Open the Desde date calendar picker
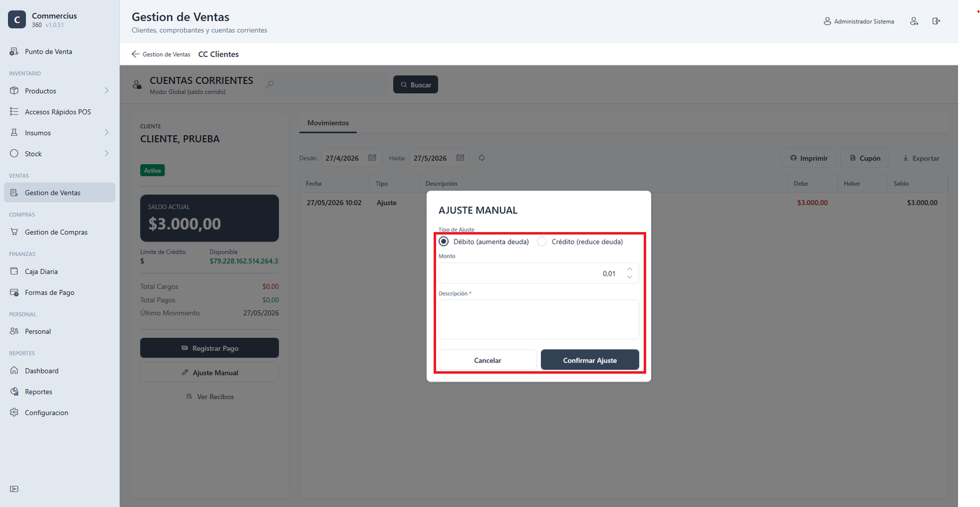The image size is (980, 507). pos(372,158)
